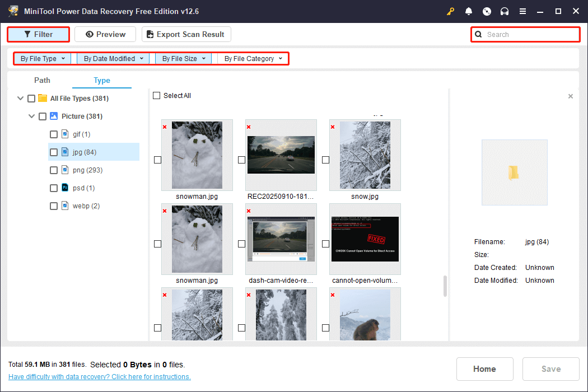
Task: Open notifications via the bell icon
Action: pos(469,11)
